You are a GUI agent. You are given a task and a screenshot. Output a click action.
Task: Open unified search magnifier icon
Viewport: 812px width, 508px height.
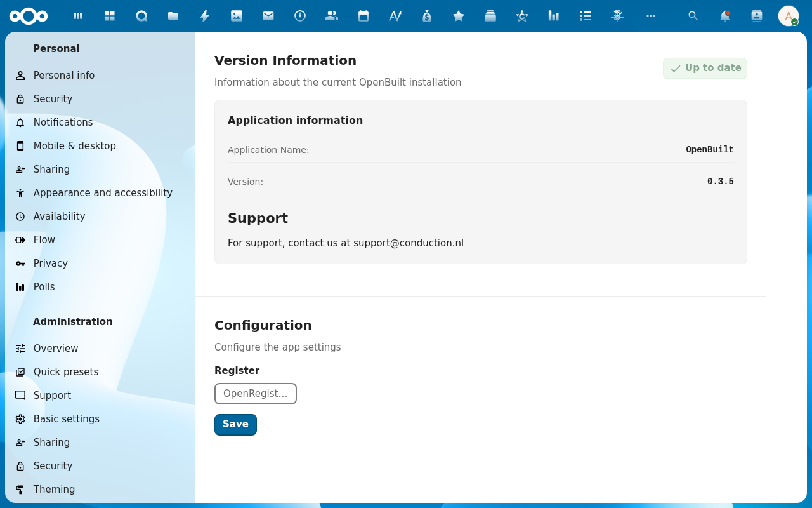[693, 16]
